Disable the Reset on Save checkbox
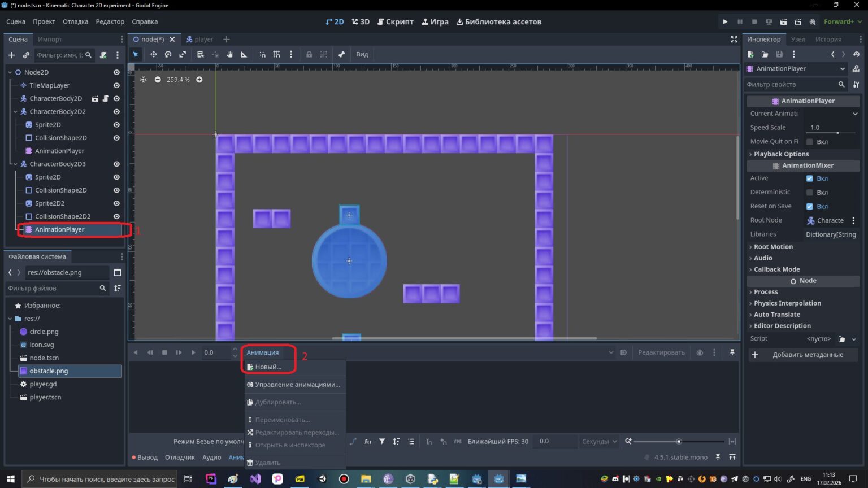This screenshot has width=868, height=488. (x=809, y=206)
